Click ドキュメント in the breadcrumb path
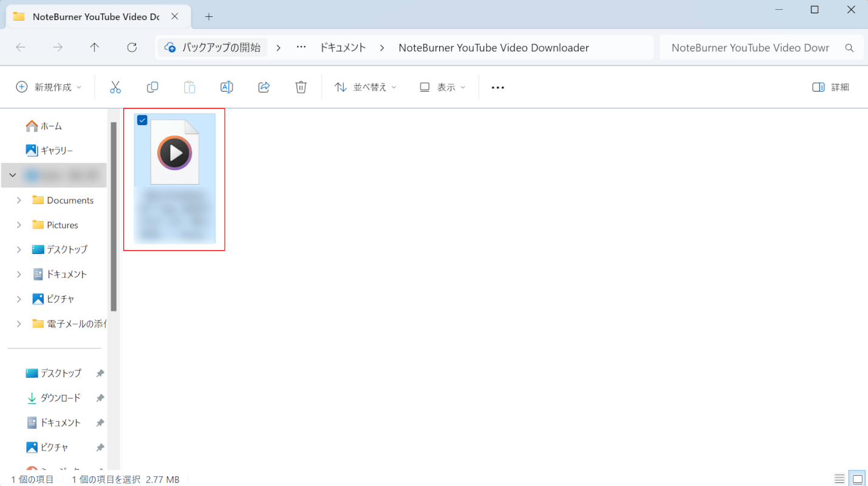This screenshot has width=868, height=486. (343, 47)
